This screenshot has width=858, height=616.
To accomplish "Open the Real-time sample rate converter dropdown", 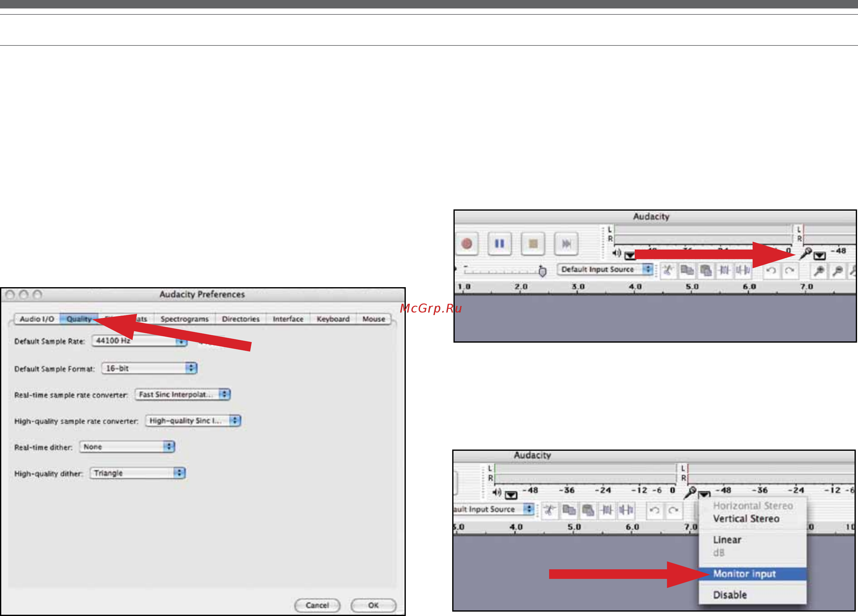I will (183, 394).
